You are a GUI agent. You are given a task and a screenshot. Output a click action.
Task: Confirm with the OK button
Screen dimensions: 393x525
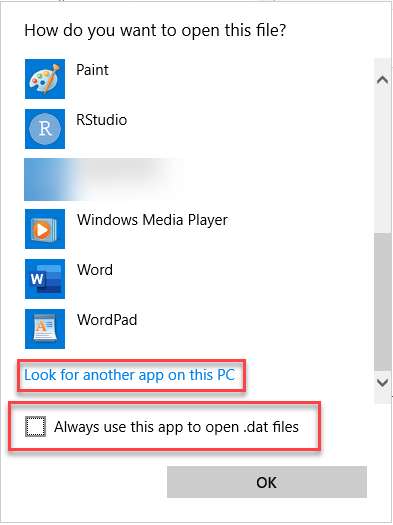267,482
